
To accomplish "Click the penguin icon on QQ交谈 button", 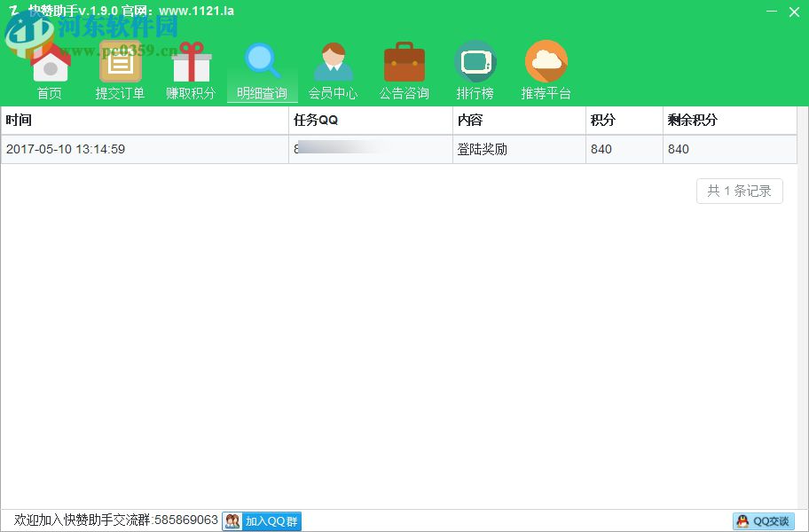I will [x=742, y=521].
